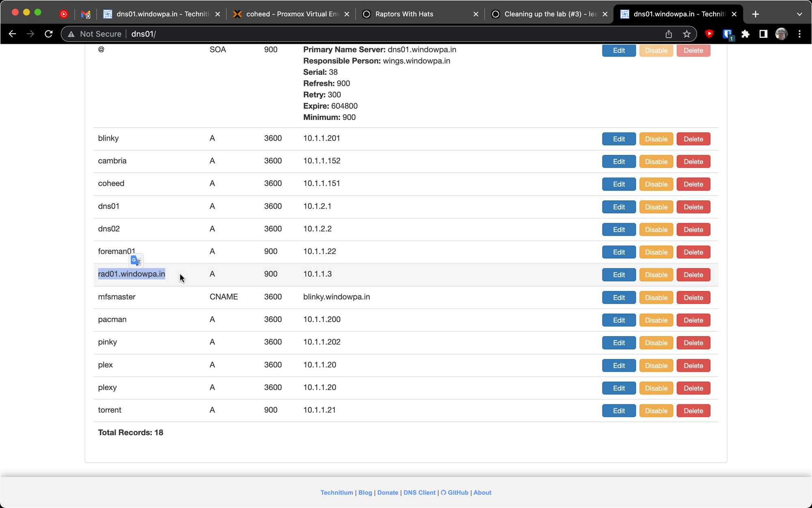Disable the mfsmaster CNAME record
Image resolution: width=812 pixels, height=508 pixels.
[x=656, y=297]
